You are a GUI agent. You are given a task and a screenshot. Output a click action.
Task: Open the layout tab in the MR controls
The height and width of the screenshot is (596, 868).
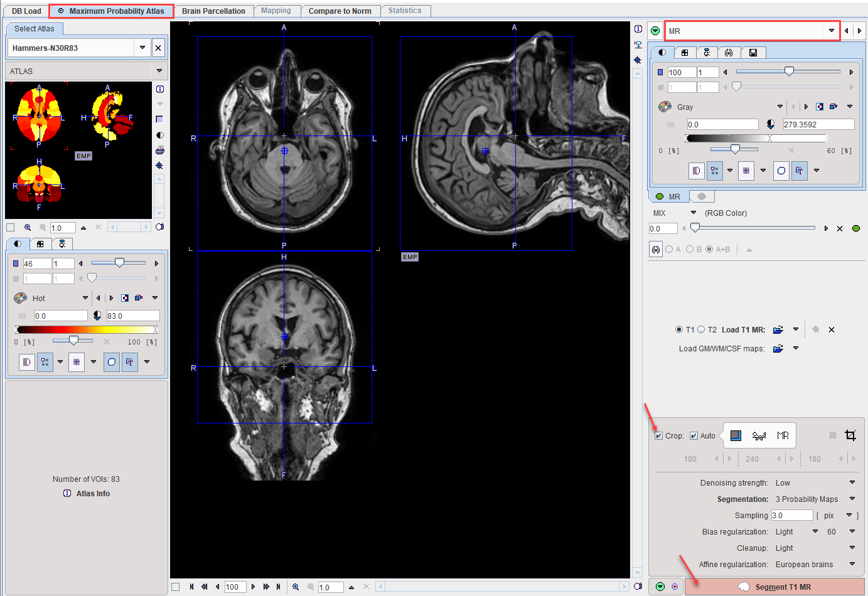pos(685,53)
